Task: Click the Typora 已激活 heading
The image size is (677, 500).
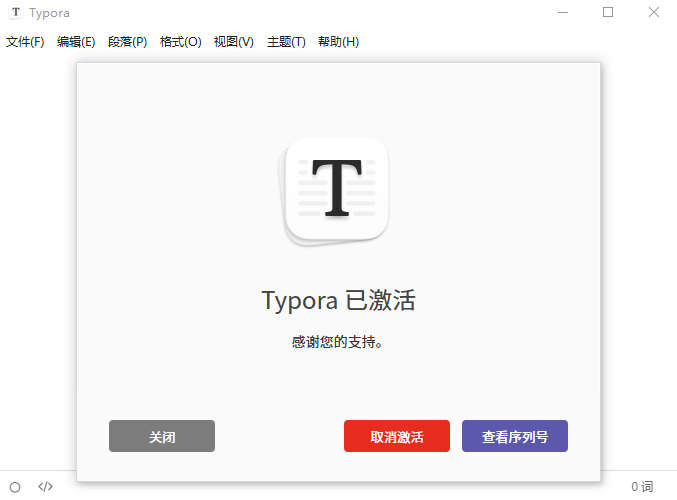Action: [x=338, y=300]
